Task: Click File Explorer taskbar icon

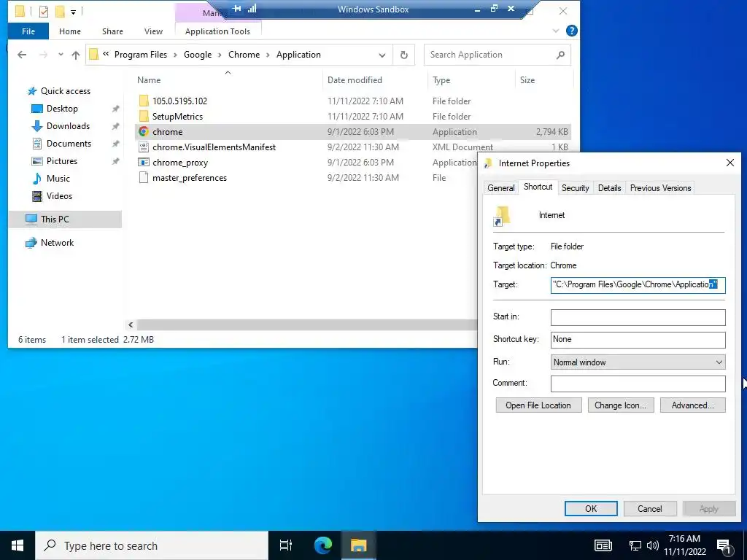Action: click(358, 545)
